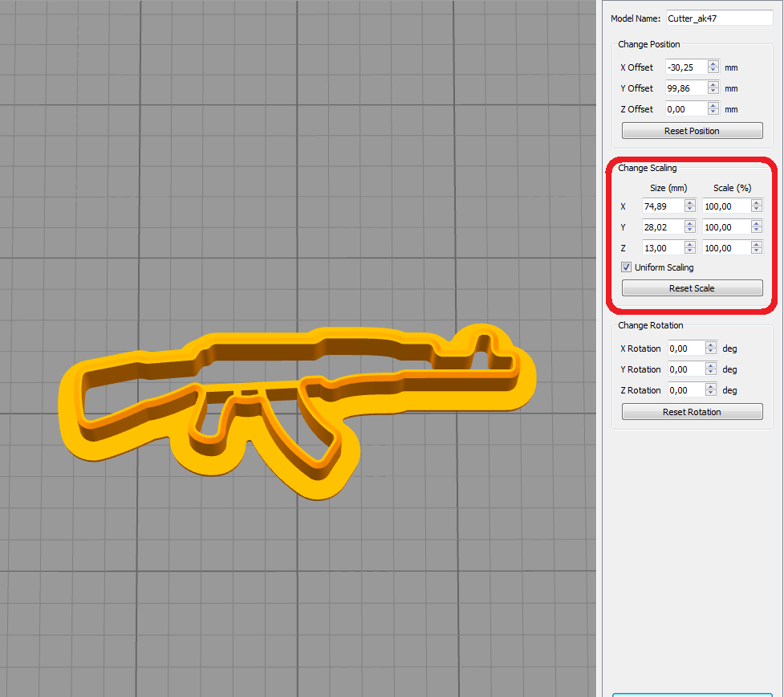Click the Reset Rotation button
Viewport: 784px width, 697px height.
tap(692, 412)
